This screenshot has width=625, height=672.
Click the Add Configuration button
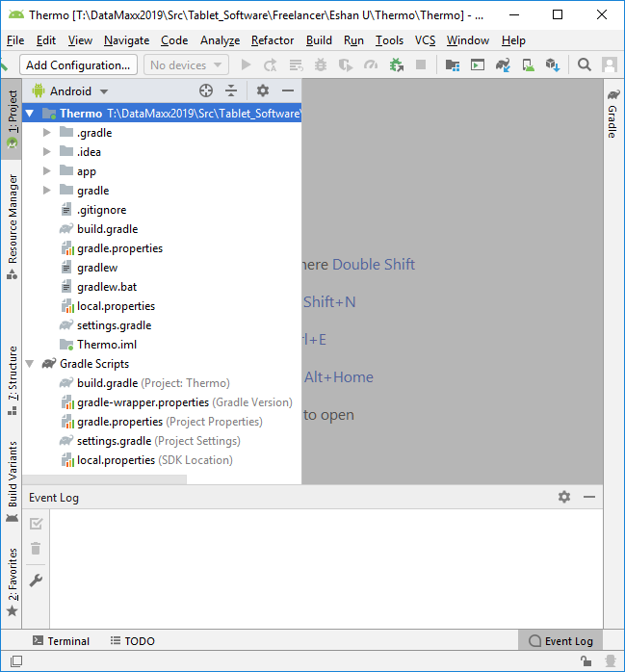pyautogui.click(x=78, y=65)
